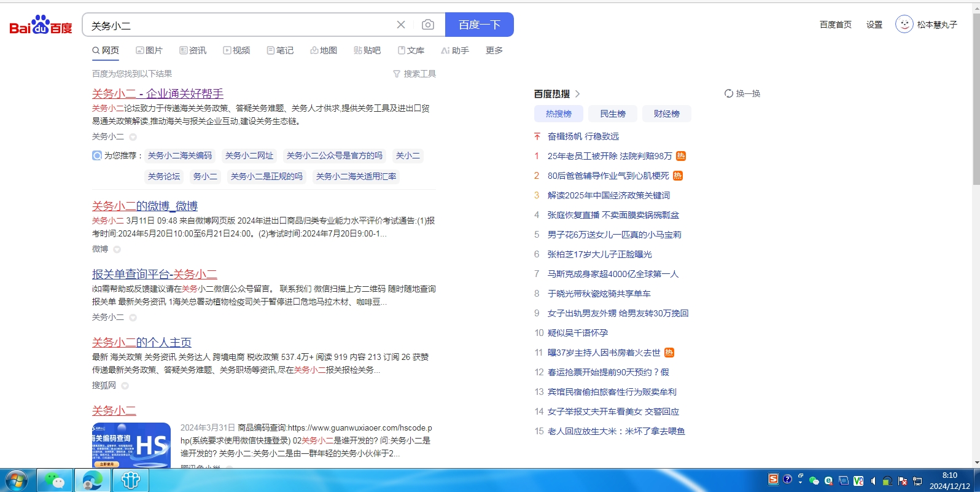The height and width of the screenshot is (492, 980).
Task: Click the badge icon next to 搜狐网 source
Action: point(125,386)
